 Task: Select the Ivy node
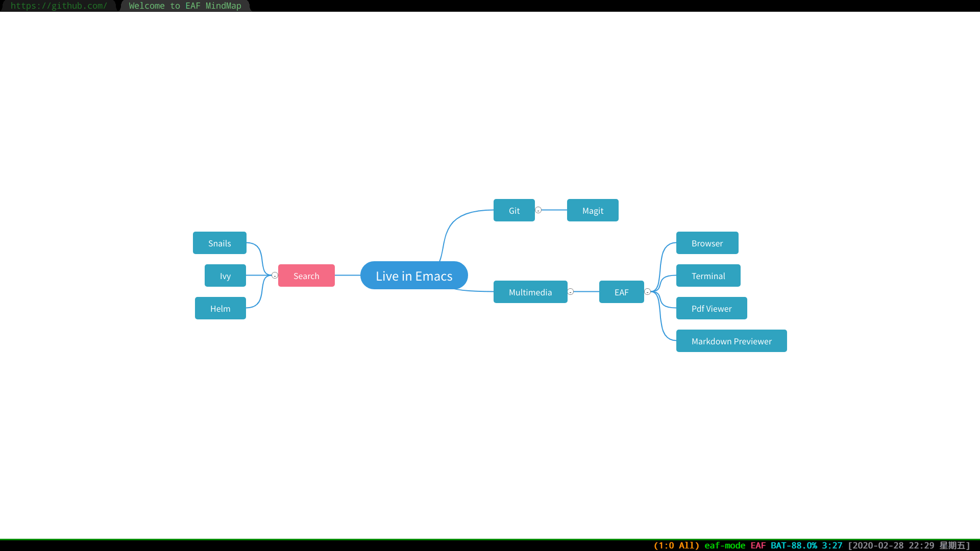225,275
